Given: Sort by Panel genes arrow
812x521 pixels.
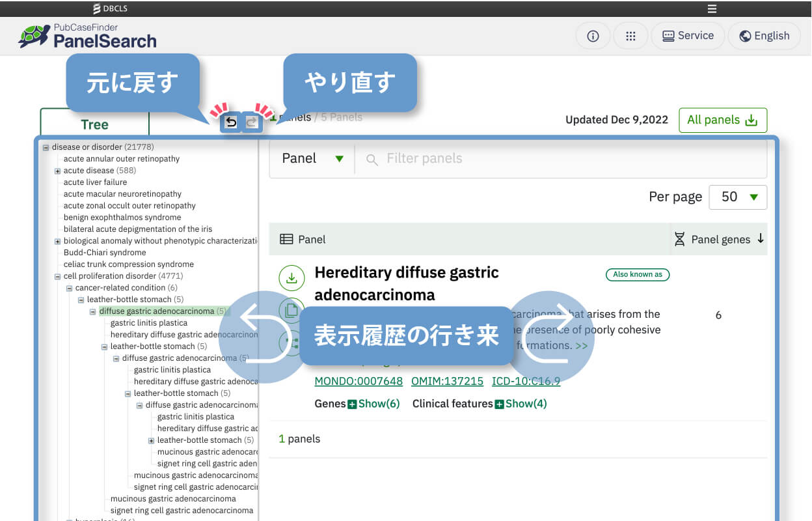Looking at the screenshot, I should coord(761,239).
